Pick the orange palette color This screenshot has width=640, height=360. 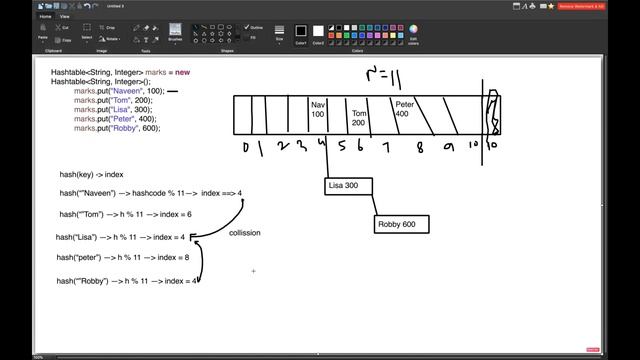[x=339, y=35]
